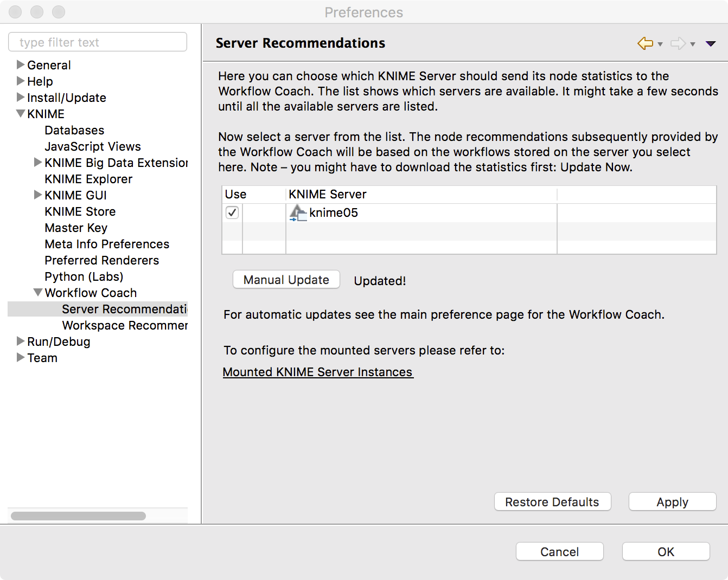The width and height of the screenshot is (728, 580).
Task: Open the view menu triangle in the header
Action: tap(711, 43)
